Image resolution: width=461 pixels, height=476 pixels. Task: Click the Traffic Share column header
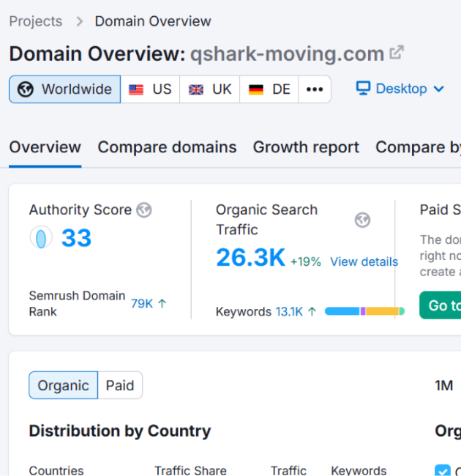click(x=190, y=471)
